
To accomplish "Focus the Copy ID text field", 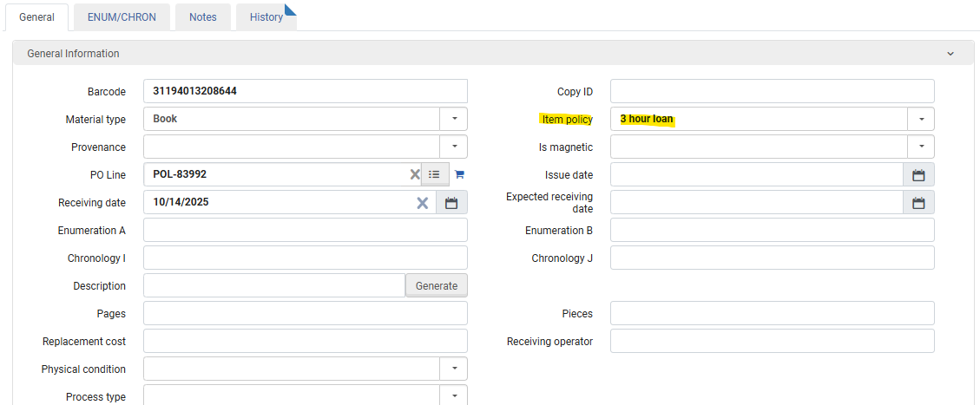I will pos(771,91).
